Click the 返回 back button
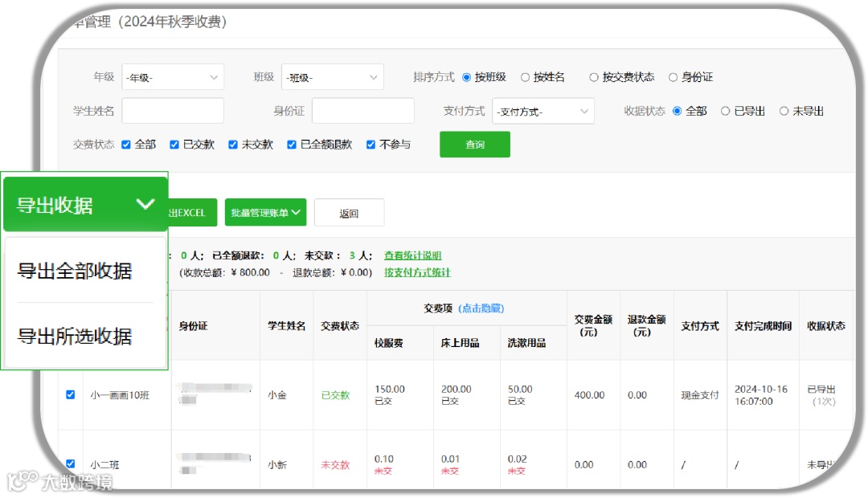Viewport: 868px width, 498px height. 350,213
